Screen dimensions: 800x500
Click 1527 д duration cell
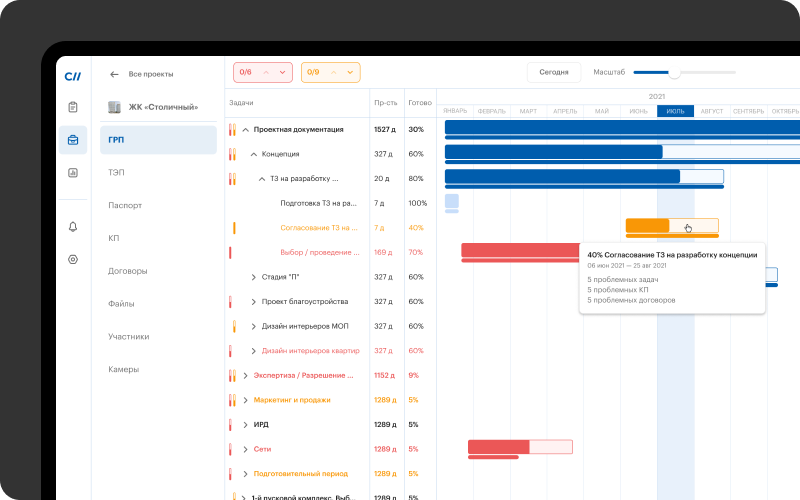point(385,130)
